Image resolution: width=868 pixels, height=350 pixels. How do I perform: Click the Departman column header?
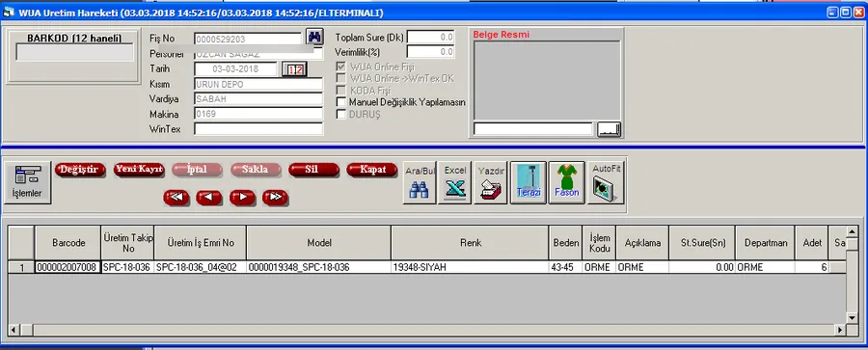[765, 243]
